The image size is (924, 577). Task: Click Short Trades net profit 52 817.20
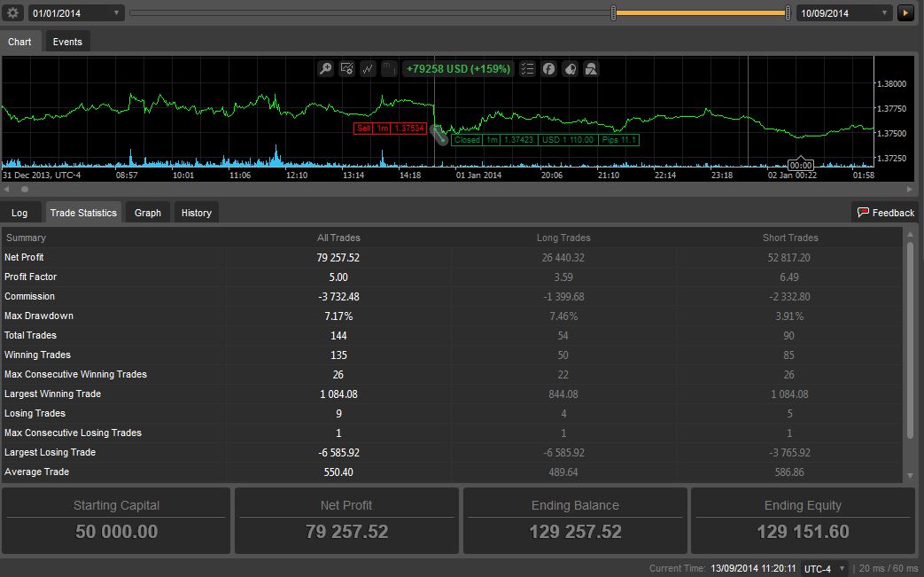coord(789,258)
